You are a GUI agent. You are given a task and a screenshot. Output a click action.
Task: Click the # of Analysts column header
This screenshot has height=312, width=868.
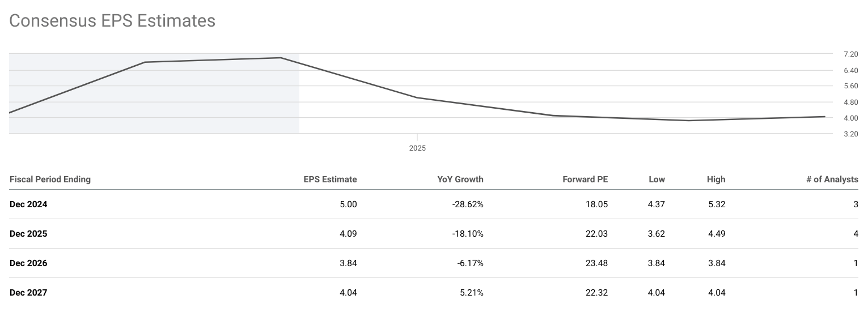[x=832, y=179]
